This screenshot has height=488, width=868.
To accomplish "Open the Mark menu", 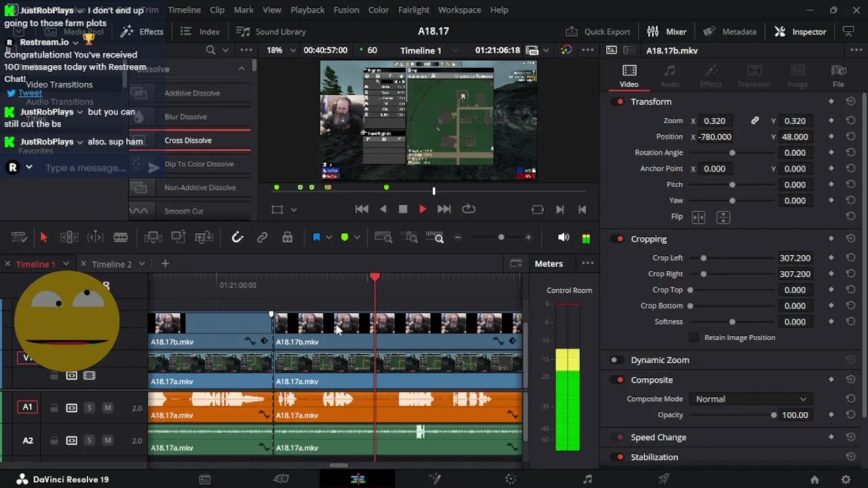I will coord(243,10).
